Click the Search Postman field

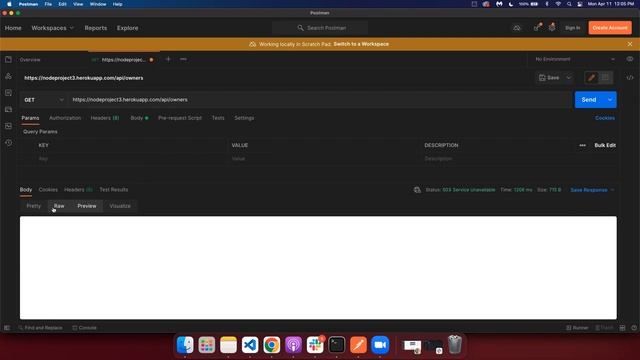(x=320, y=28)
